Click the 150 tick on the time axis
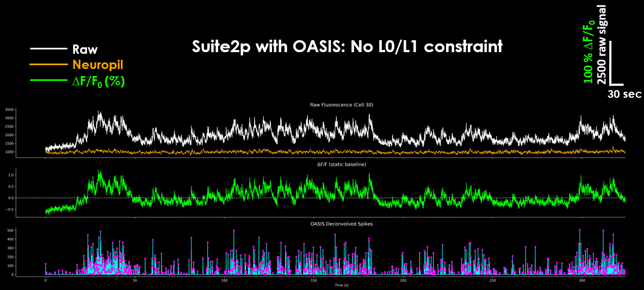 [x=314, y=281]
